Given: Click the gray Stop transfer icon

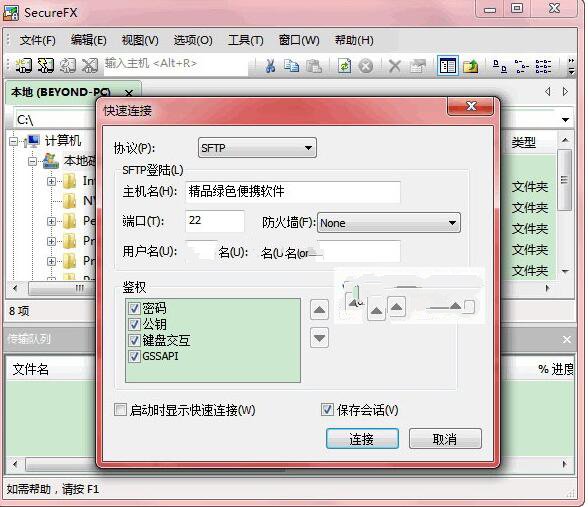Looking at the screenshot, I should coord(366,66).
